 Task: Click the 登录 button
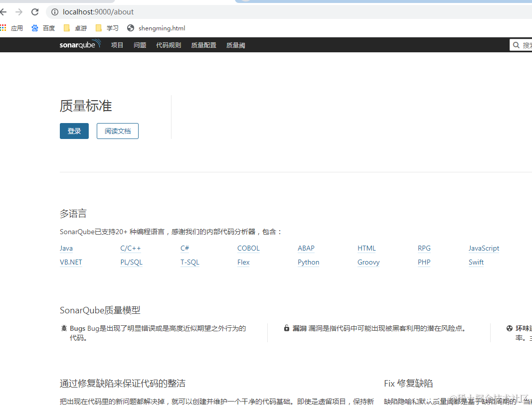pyautogui.click(x=74, y=131)
